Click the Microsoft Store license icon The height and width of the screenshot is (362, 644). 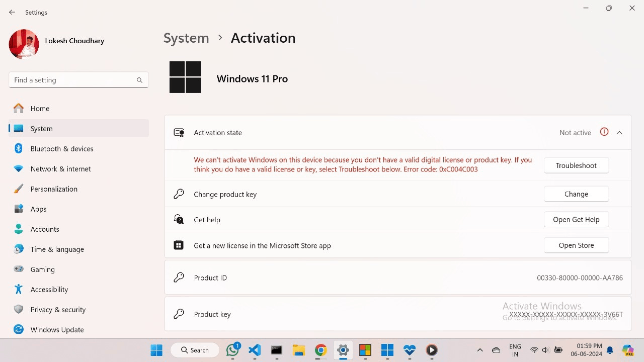[179, 245]
